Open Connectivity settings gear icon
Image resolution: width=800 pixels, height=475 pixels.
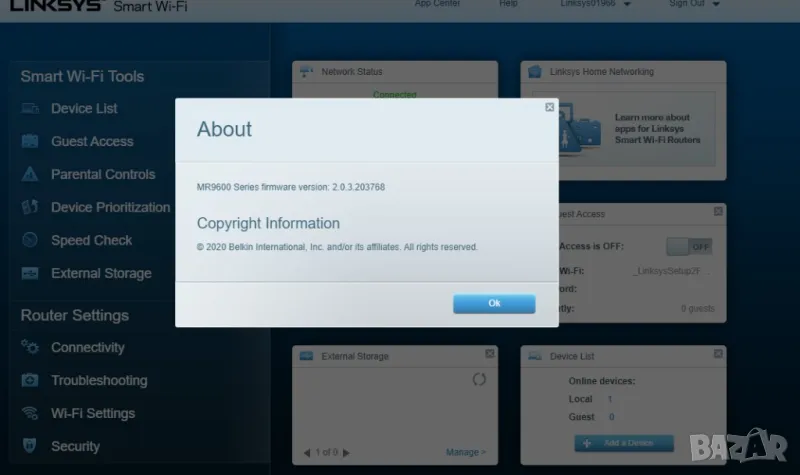coord(30,348)
